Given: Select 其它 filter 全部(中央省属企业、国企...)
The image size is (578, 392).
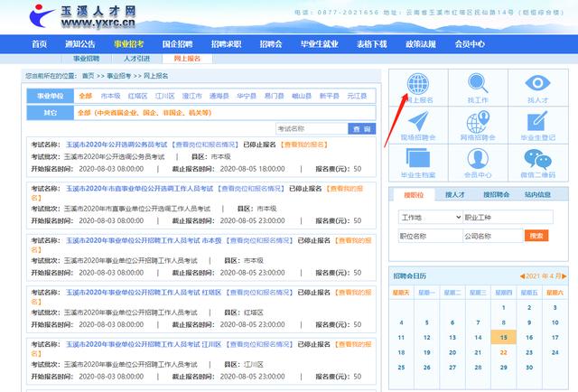Looking at the screenshot, I should (x=144, y=113).
